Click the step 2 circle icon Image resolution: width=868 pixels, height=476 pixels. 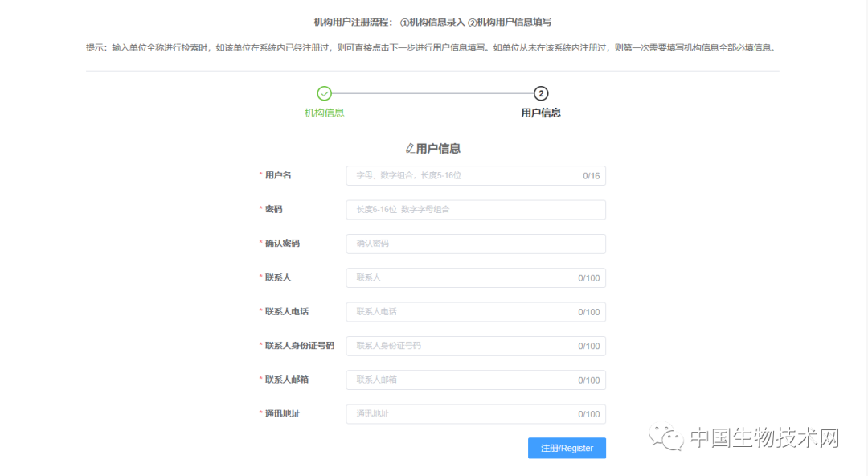click(541, 94)
